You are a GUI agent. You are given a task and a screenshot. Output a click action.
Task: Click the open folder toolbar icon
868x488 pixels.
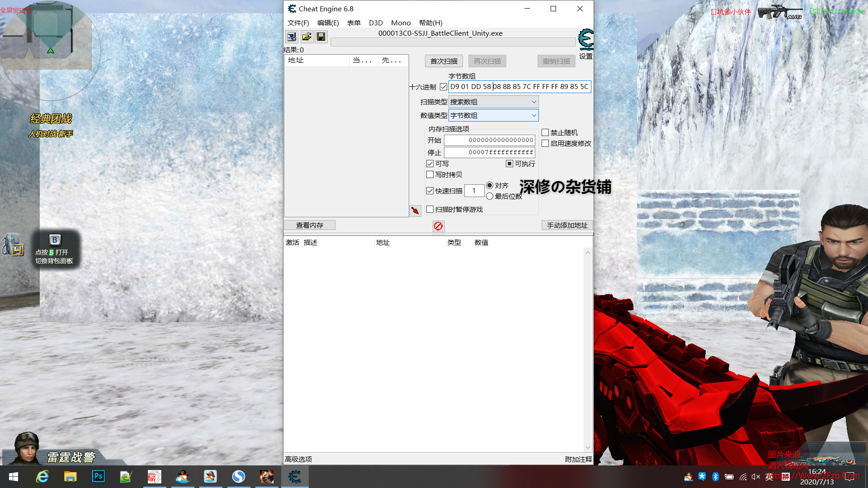(307, 37)
